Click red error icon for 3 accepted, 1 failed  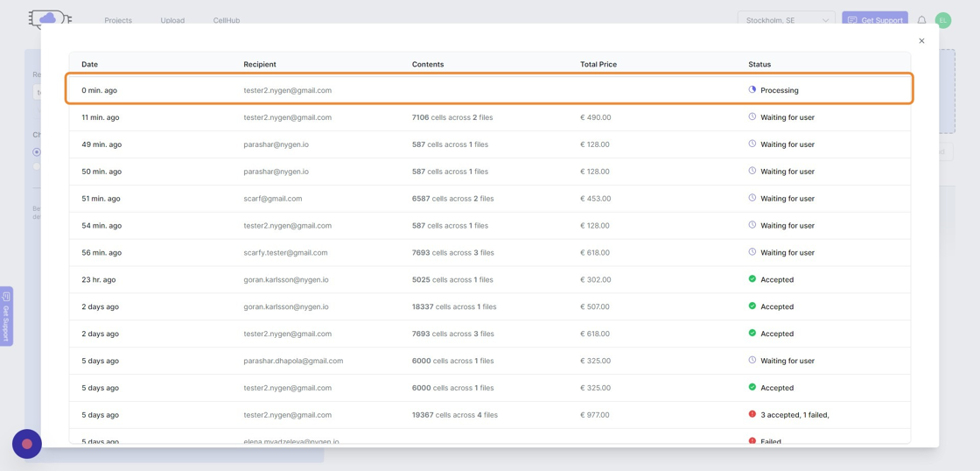click(752, 414)
